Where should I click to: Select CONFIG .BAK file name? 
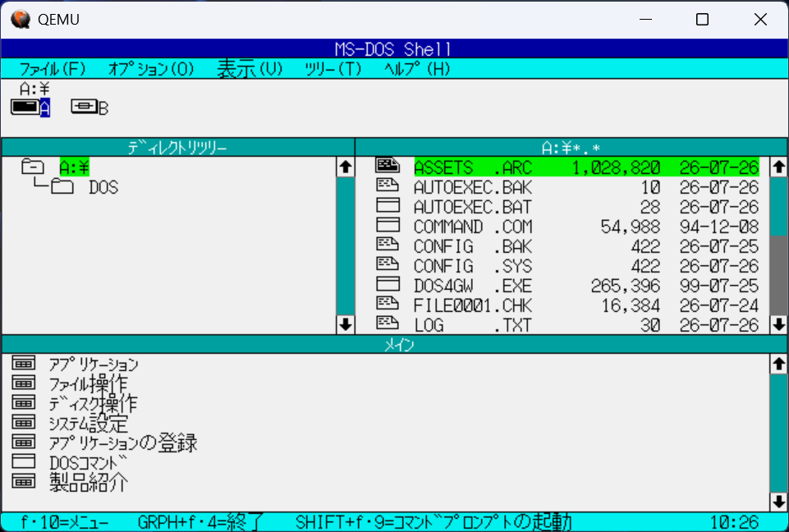(x=473, y=246)
